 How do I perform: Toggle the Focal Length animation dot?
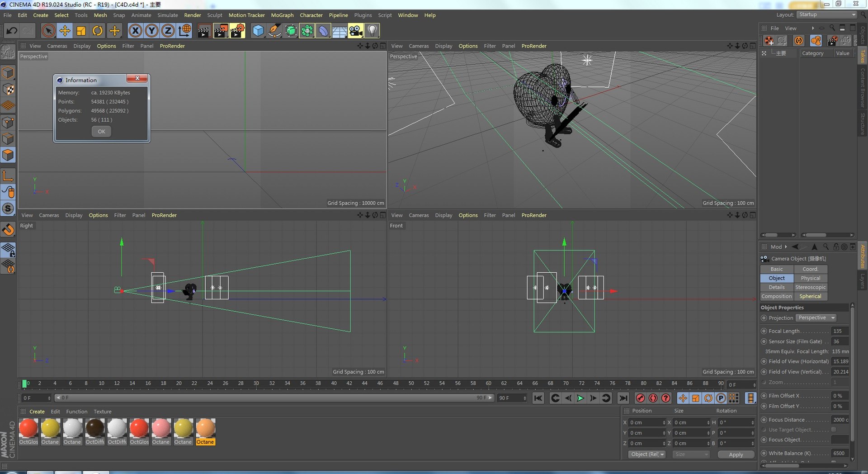coord(764,331)
